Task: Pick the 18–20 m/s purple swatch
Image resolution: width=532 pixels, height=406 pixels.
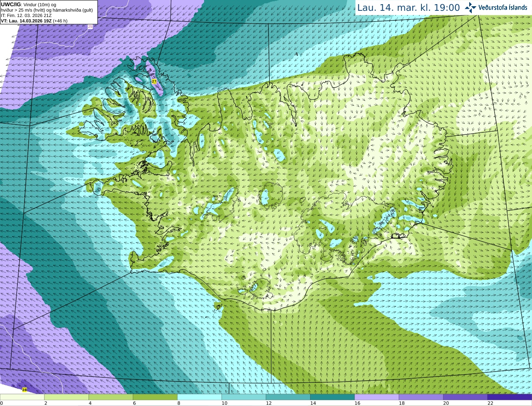Action: pyautogui.click(x=421, y=397)
